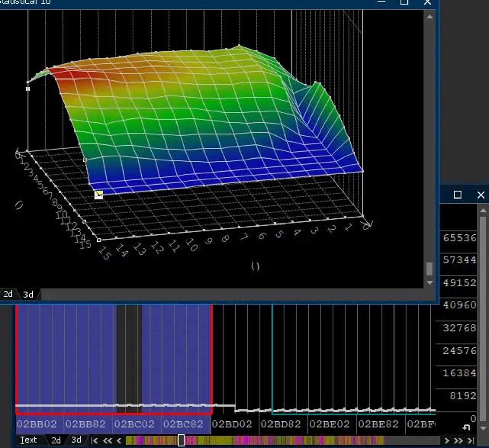The image size is (489, 448).
Task: Step forward with the single > arrow
Action: 446,440
